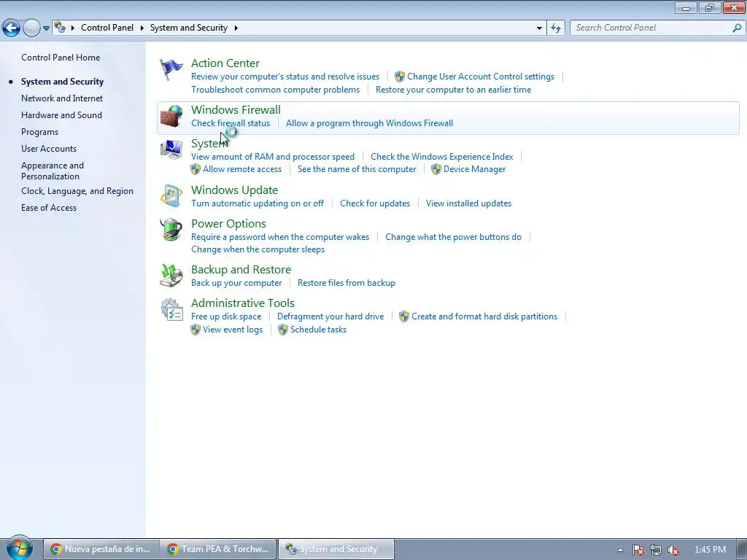Click the Forward navigation arrow button
The image size is (747, 560).
[x=31, y=28]
